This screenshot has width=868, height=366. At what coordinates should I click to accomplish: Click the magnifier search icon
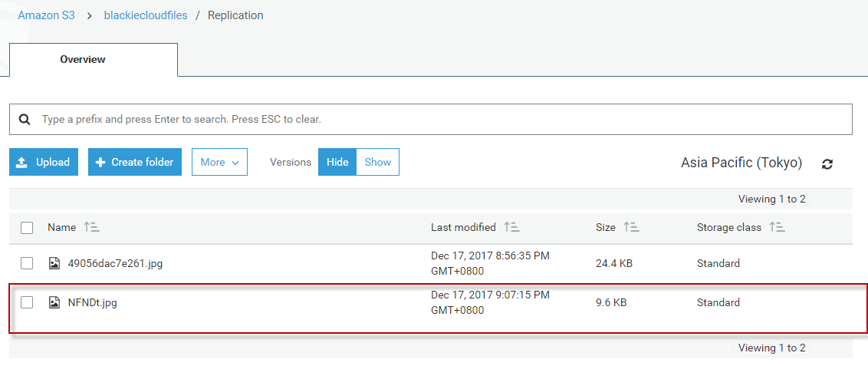click(x=25, y=120)
